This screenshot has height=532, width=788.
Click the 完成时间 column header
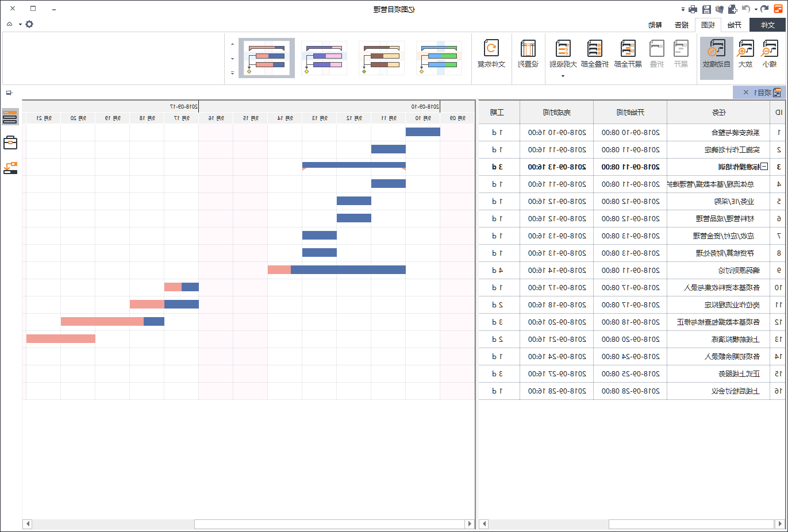557,113
